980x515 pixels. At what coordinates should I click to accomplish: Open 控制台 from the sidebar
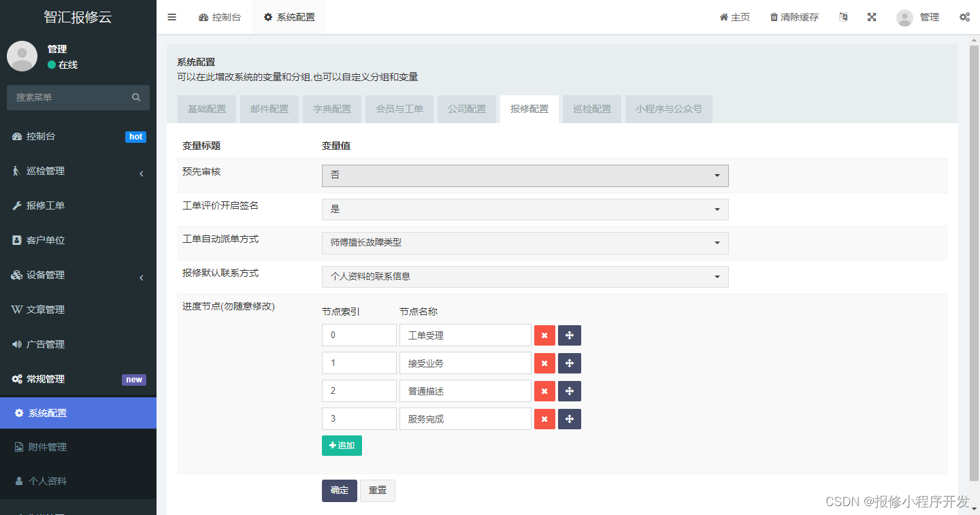[x=78, y=136]
